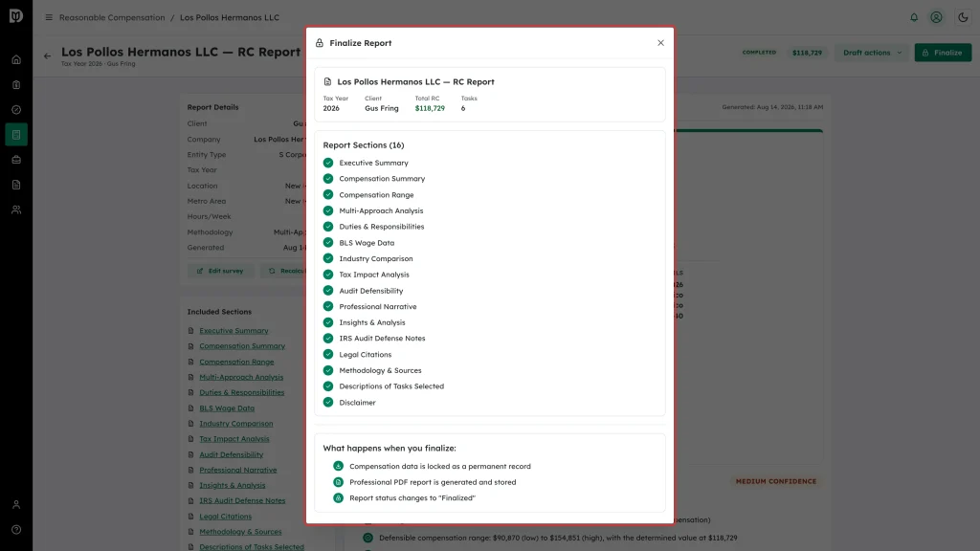This screenshot has width=980, height=551.
Task: Click lock icon in Finalize Report title
Action: click(320, 43)
